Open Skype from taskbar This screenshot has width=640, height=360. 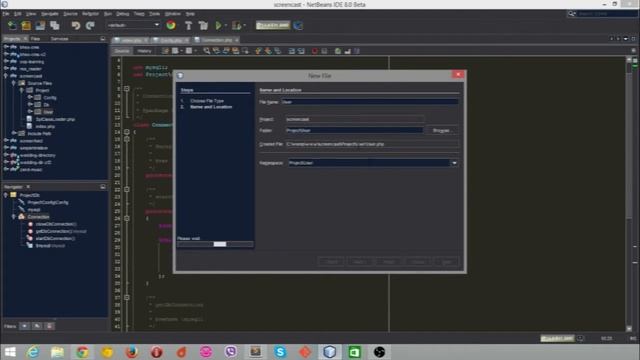pyautogui.click(x=280, y=352)
